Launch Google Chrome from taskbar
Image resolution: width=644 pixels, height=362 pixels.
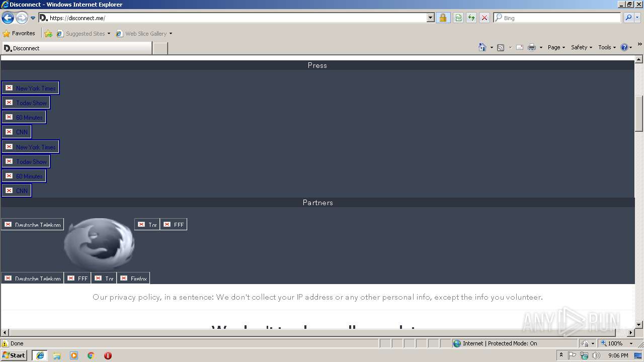click(x=91, y=355)
